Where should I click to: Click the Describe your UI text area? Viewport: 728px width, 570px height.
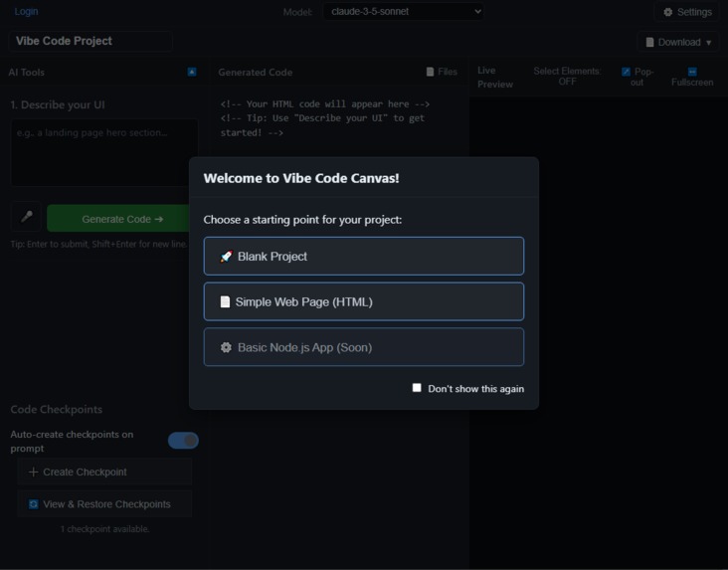coord(104,152)
